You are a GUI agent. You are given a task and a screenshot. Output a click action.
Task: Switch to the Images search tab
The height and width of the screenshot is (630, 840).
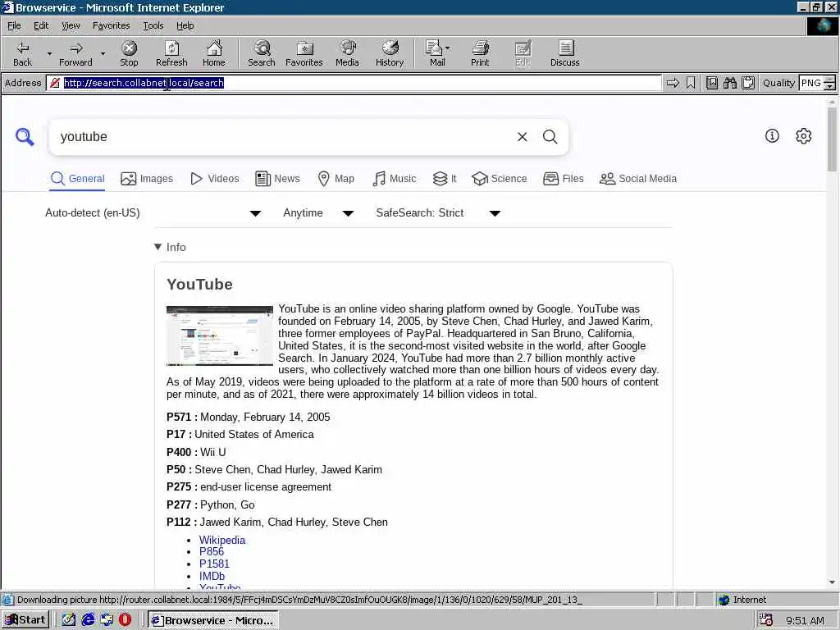coord(147,179)
